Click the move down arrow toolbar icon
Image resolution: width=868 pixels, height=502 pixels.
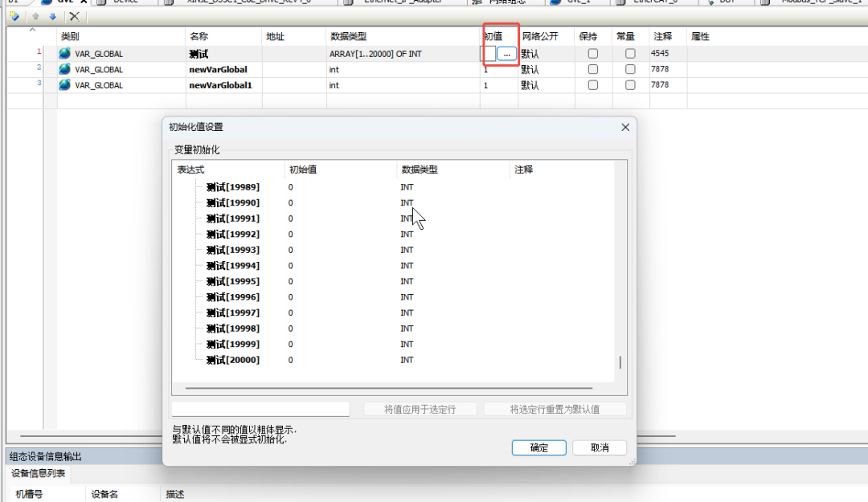tap(52, 17)
